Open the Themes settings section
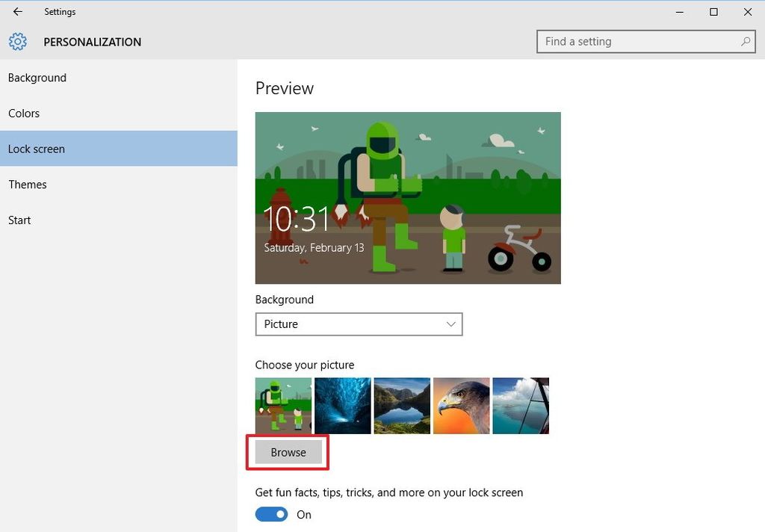Viewport: 765px width, 532px height. coord(28,185)
